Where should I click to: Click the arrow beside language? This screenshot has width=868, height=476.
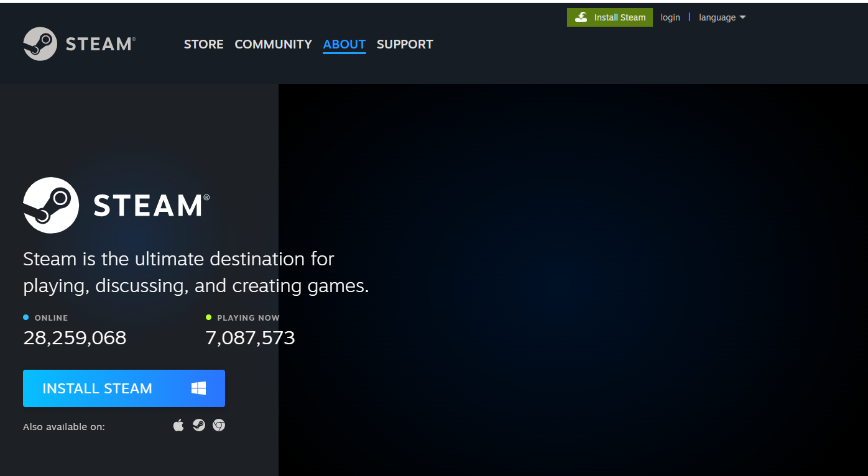[x=742, y=17]
